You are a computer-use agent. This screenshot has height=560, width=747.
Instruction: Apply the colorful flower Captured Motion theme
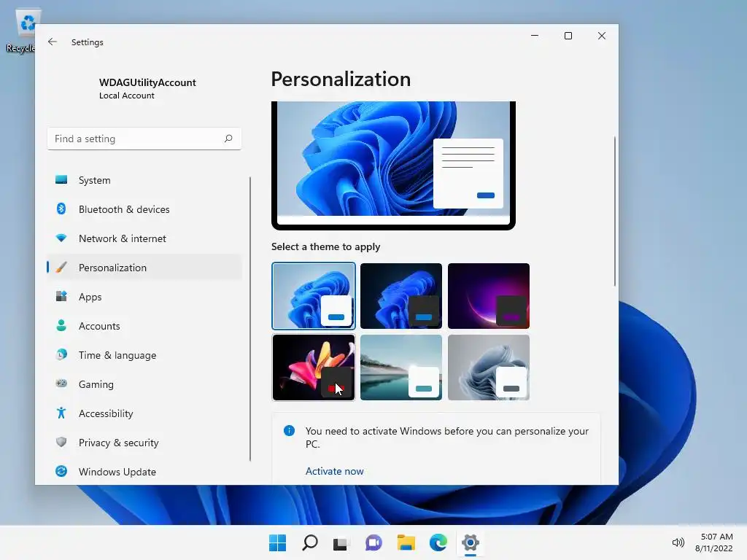[x=314, y=367]
